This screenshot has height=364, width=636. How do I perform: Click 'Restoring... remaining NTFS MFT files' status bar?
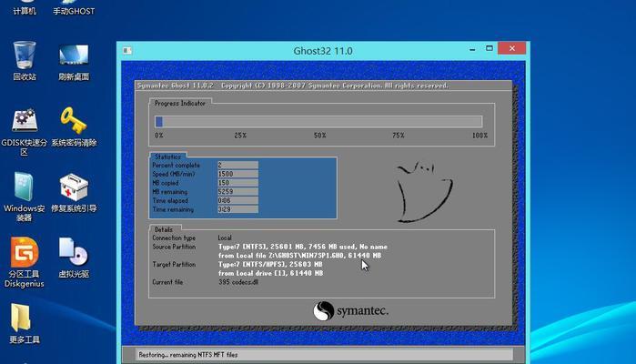325,355
